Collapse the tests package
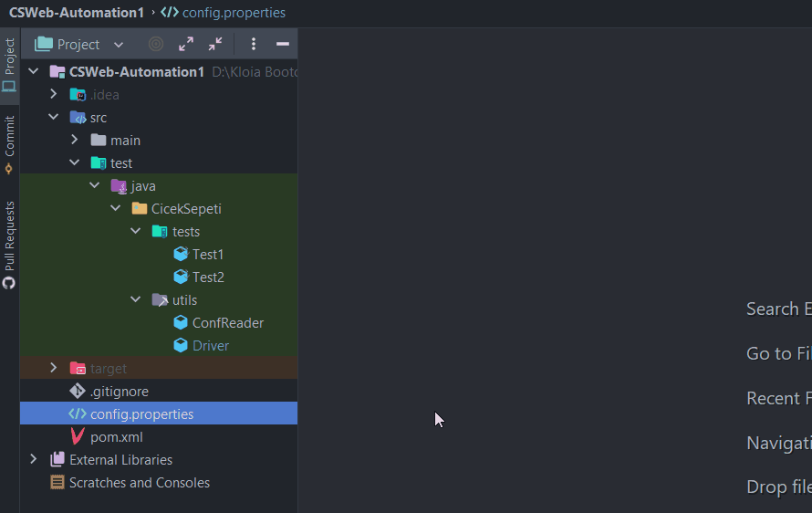The image size is (812, 513). pyautogui.click(x=136, y=231)
